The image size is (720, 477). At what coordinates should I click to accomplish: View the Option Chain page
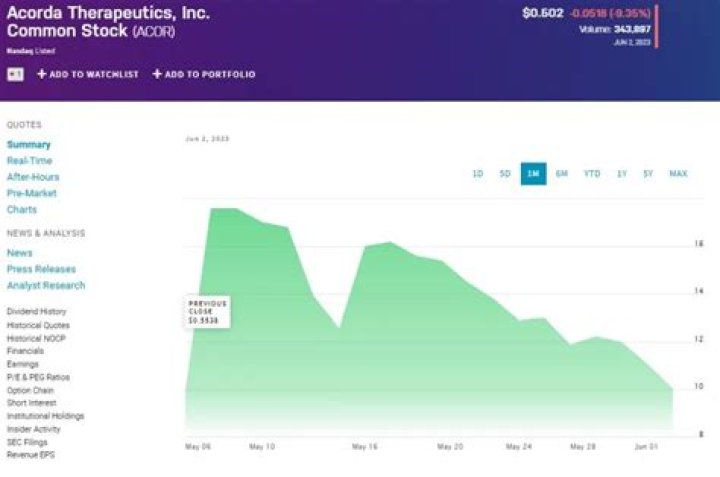coord(30,390)
